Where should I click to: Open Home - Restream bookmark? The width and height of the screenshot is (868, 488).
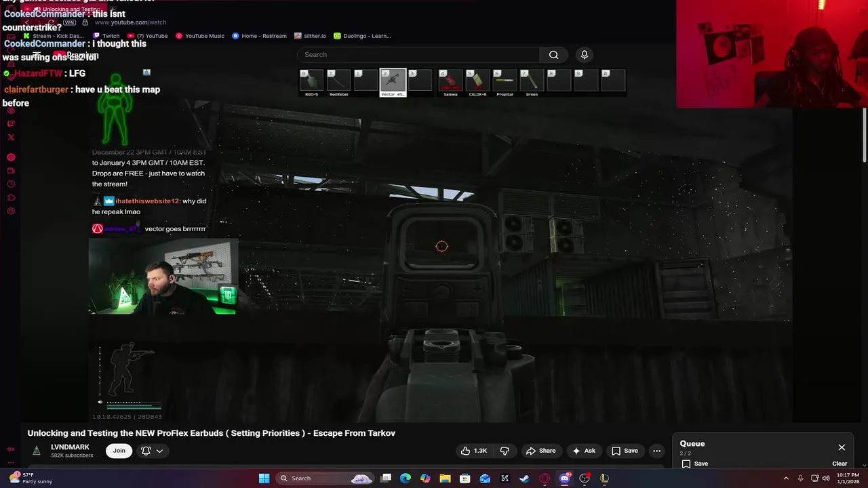pyautogui.click(x=258, y=36)
